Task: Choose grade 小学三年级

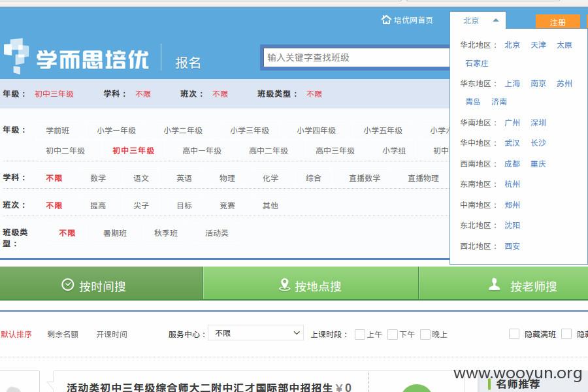Action: (250, 131)
